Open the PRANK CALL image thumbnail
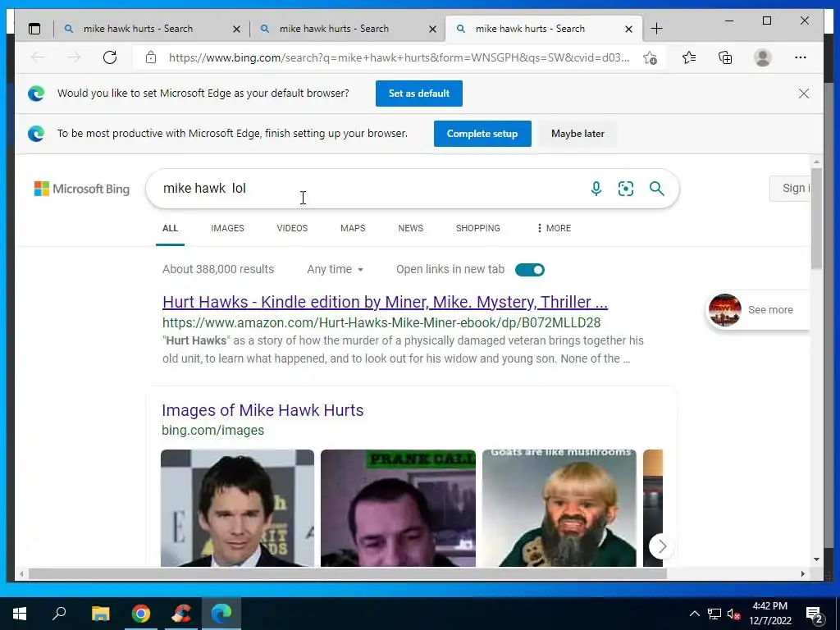Viewport: 840px width, 630px height. click(x=398, y=508)
